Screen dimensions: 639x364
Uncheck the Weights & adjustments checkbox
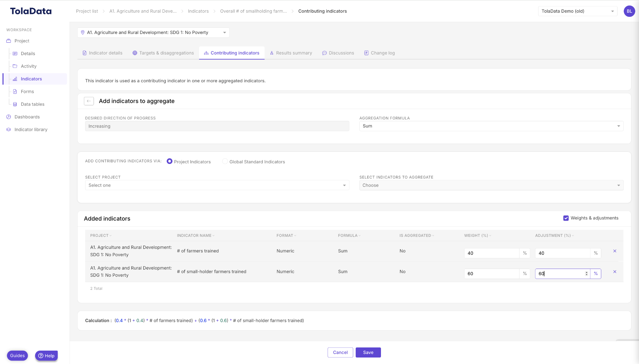[x=566, y=218]
